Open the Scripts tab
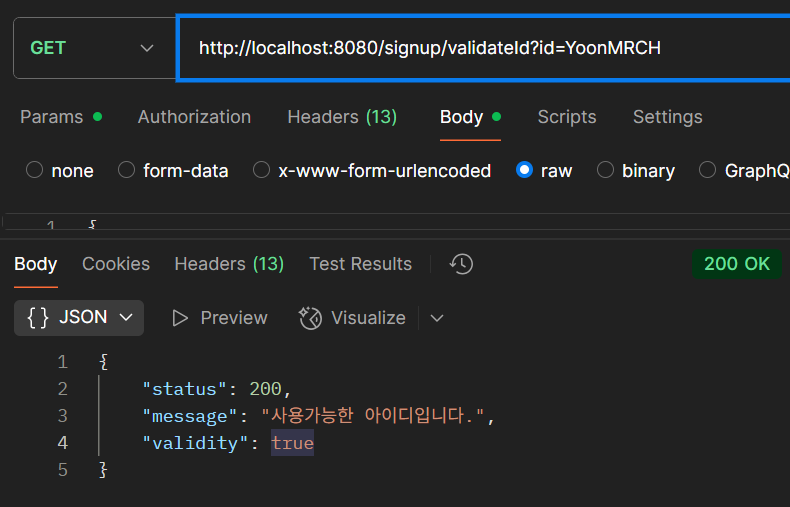790x507 pixels. point(567,117)
